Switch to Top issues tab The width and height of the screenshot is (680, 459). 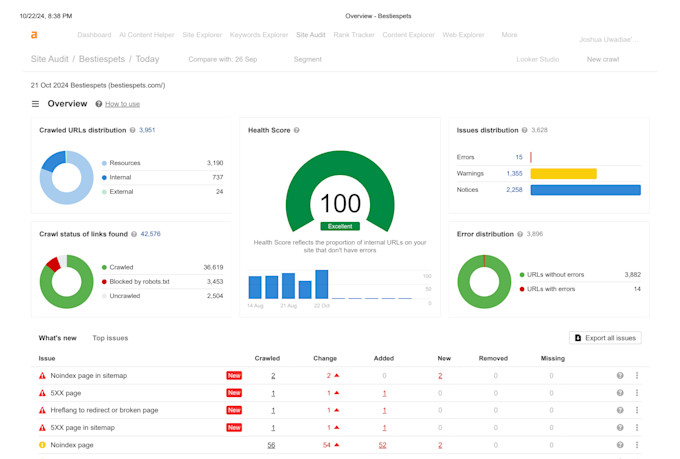[110, 338]
